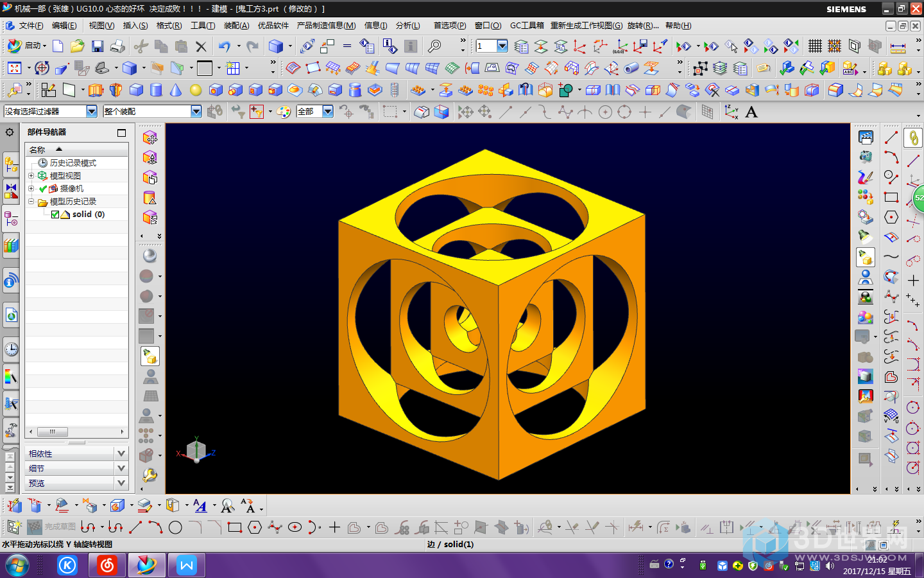Open the 编辑(E) menu
Viewport: 924px width, 578px height.
tap(64, 26)
